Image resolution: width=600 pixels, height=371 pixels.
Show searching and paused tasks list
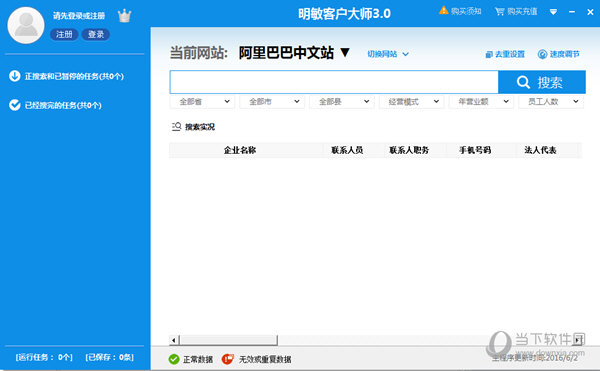tap(66, 76)
